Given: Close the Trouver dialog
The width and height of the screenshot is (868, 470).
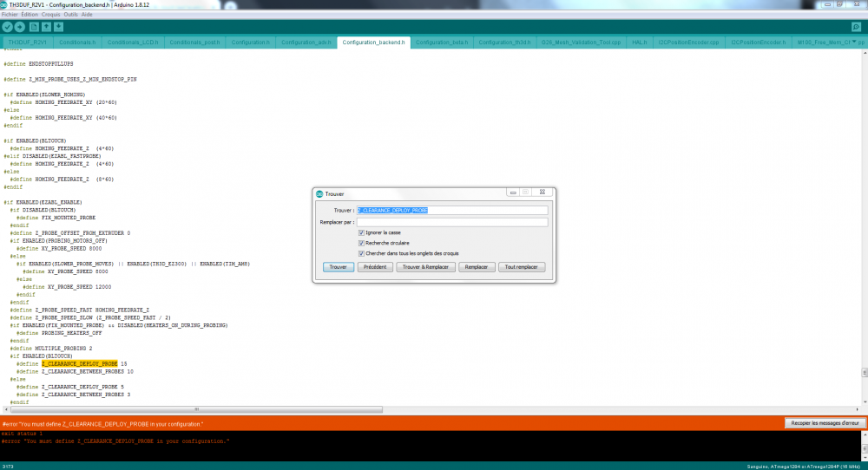Looking at the screenshot, I should [542, 193].
